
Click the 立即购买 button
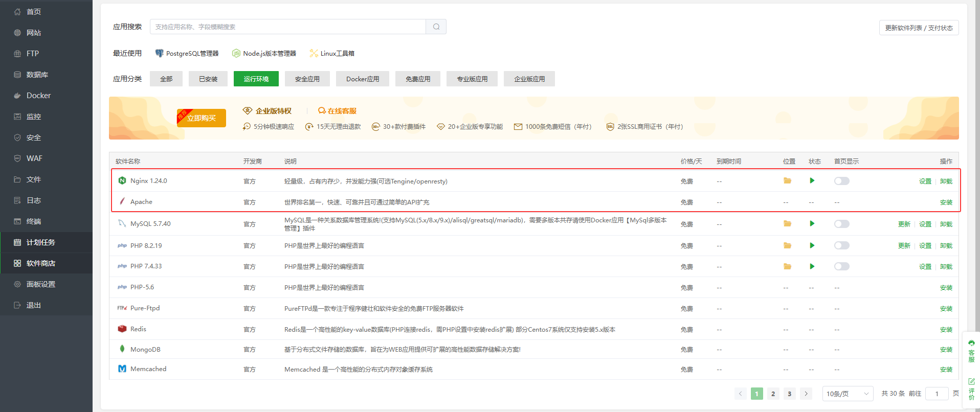click(x=202, y=118)
